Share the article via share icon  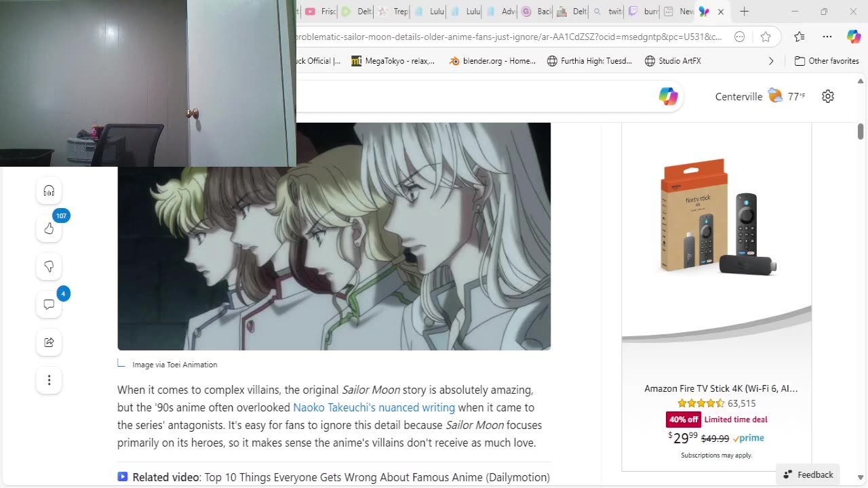(x=49, y=342)
